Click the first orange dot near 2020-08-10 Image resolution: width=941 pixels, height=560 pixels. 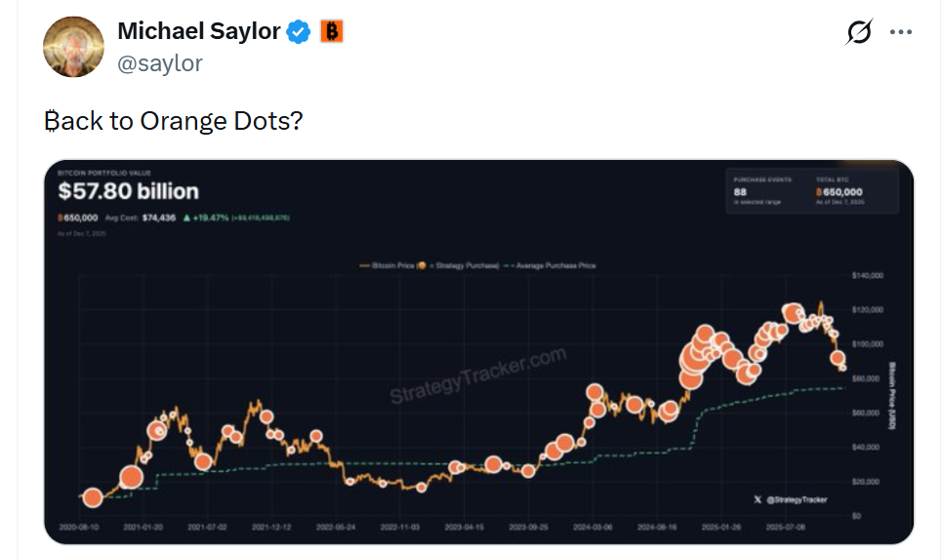[92, 498]
